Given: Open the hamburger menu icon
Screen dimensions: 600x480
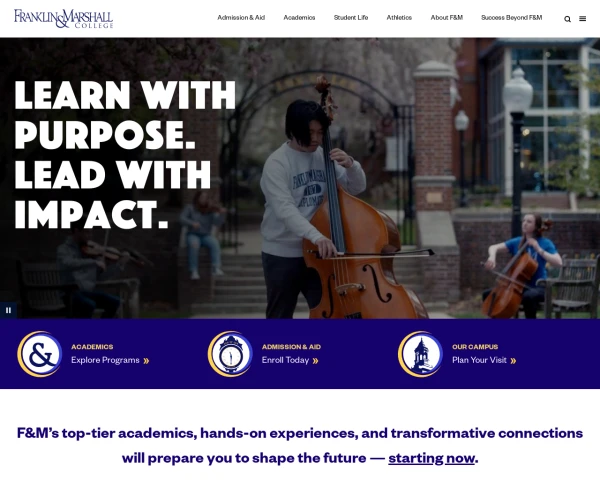Looking at the screenshot, I should pos(582,19).
